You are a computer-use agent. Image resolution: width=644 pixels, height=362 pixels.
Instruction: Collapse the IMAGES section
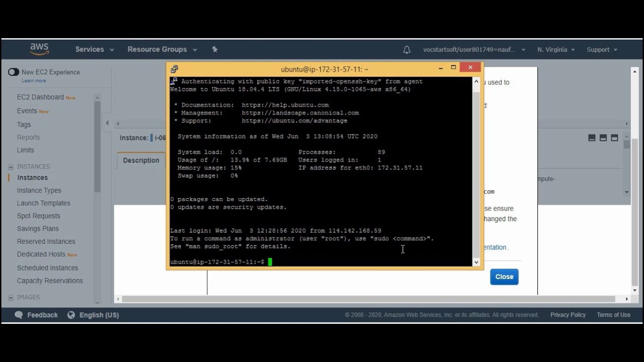(11, 297)
